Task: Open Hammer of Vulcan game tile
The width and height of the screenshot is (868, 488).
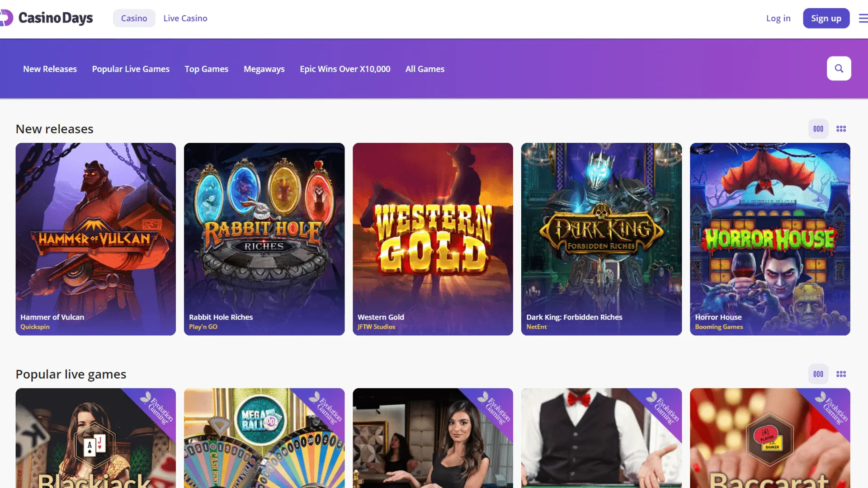Action: click(x=95, y=239)
